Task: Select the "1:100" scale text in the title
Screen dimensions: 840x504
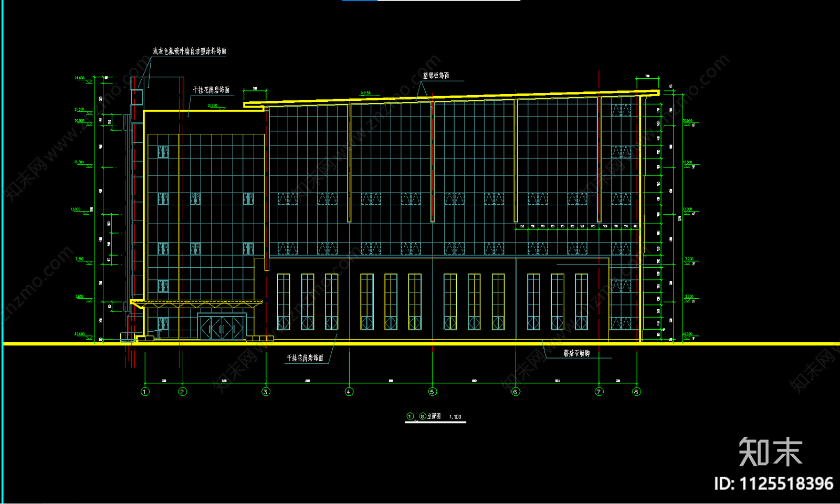Action: click(x=455, y=417)
